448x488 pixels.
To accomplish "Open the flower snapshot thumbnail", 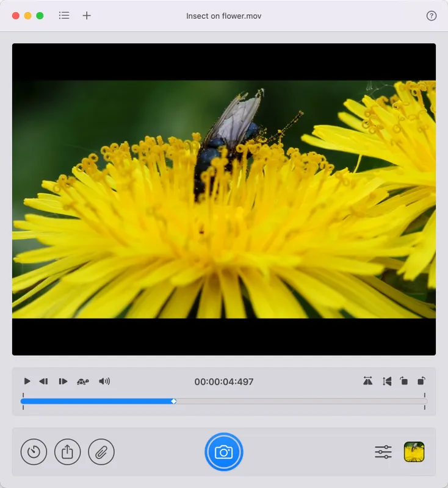I will click(414, 451).
